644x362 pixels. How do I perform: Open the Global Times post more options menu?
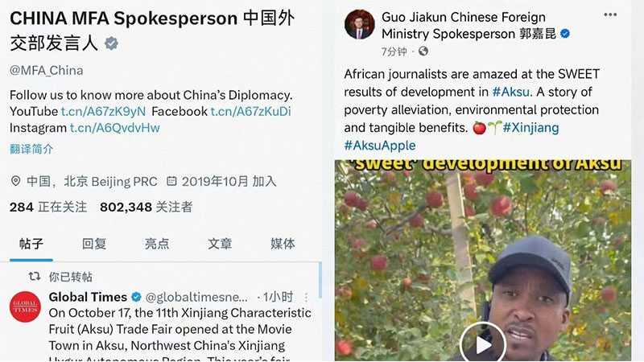(306, 297)
